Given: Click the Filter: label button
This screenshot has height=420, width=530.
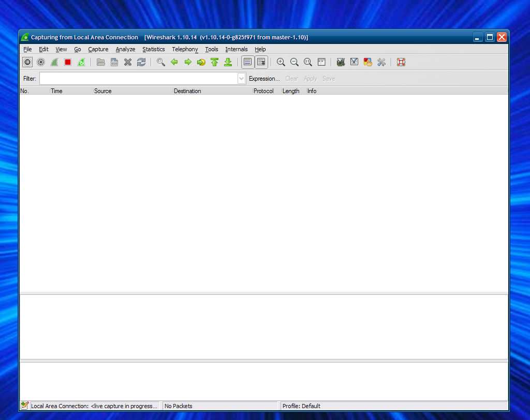Looking at the screenshot, I should point(30,79).
